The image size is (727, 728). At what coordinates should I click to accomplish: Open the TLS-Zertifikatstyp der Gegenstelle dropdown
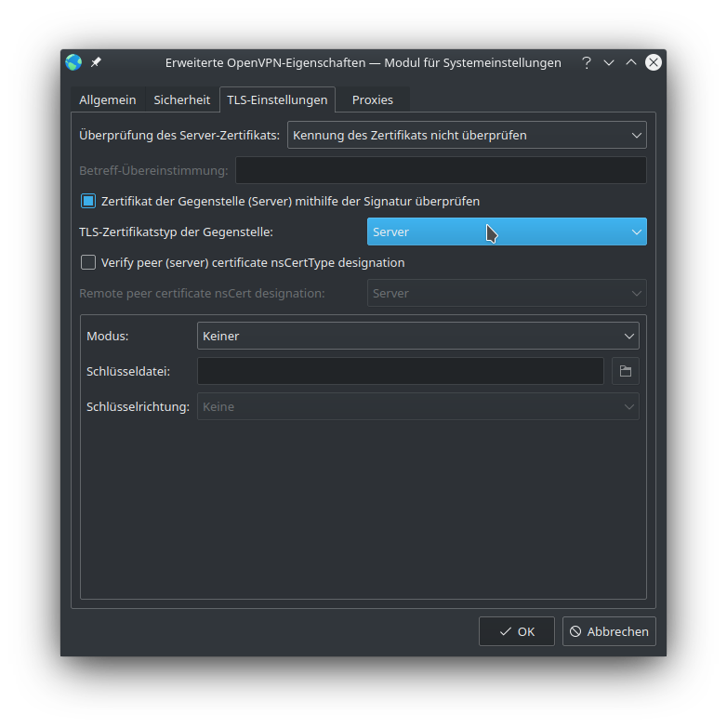pyautogui.click(x=507, y=232)
